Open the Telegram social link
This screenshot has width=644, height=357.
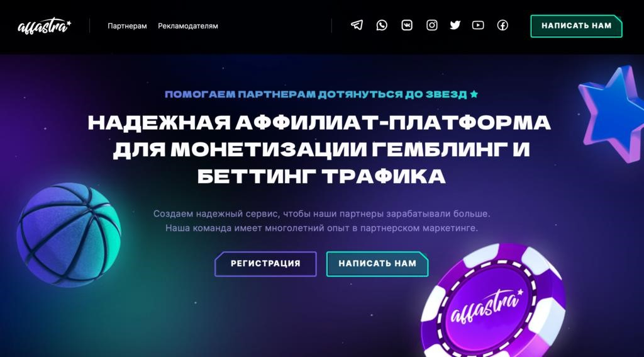tap(357, 25)
